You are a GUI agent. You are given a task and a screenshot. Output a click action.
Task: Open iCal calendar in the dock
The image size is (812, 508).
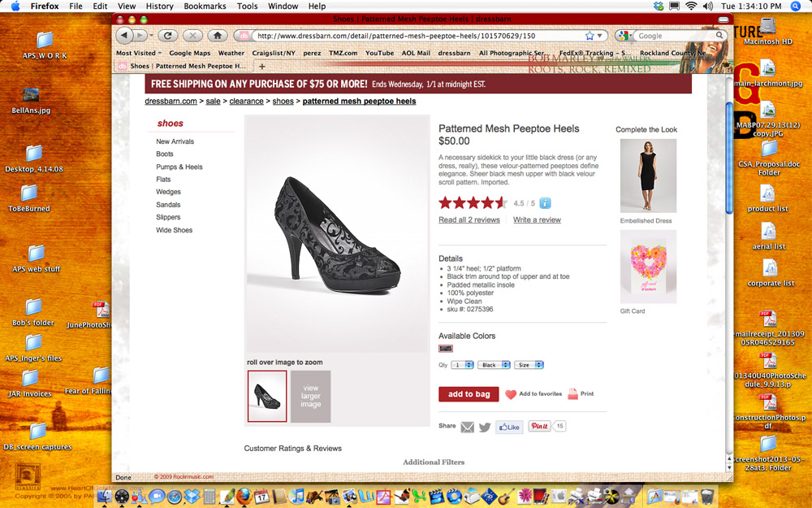261,497
